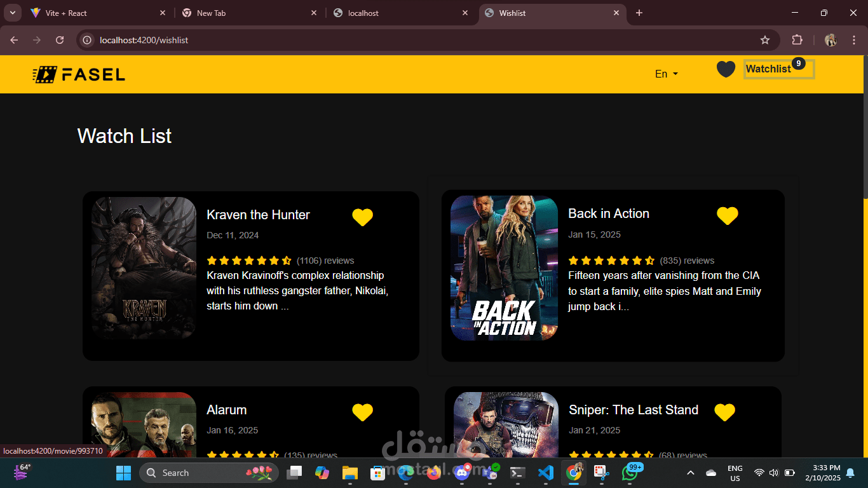The width and height of the screenshot is (868, 488).
Task: Open the Chrome extensions puzzle icon
Action: (797, 40)
